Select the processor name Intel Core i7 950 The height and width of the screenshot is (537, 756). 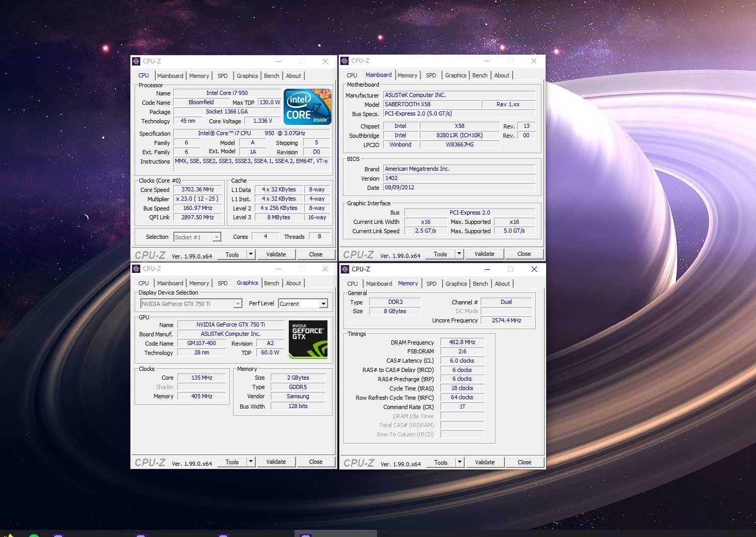pos(227,93)
